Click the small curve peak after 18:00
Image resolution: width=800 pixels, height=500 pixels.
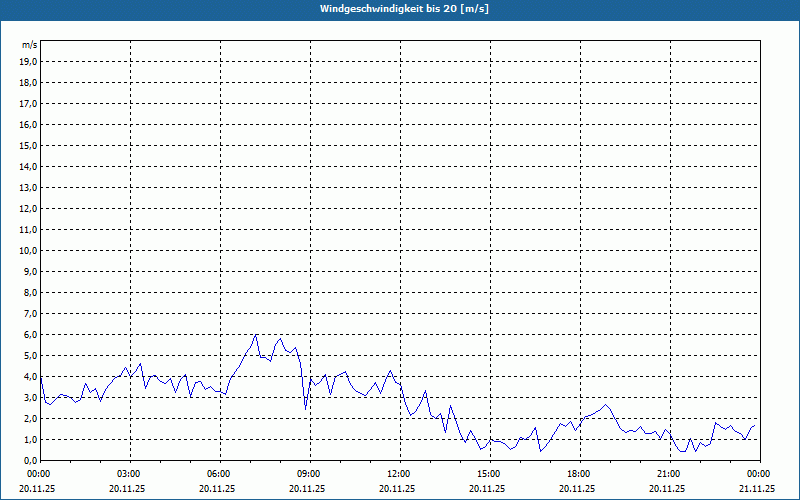coord(606,405)
